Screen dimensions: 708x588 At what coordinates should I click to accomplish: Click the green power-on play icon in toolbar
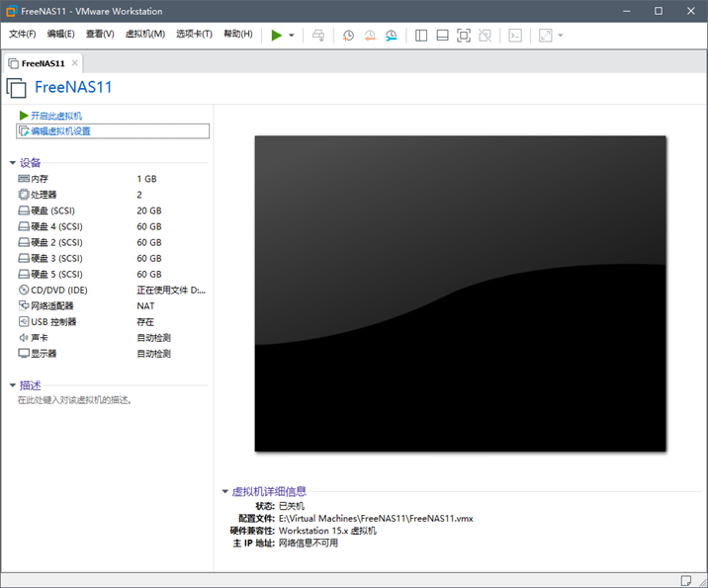point(276,36)
